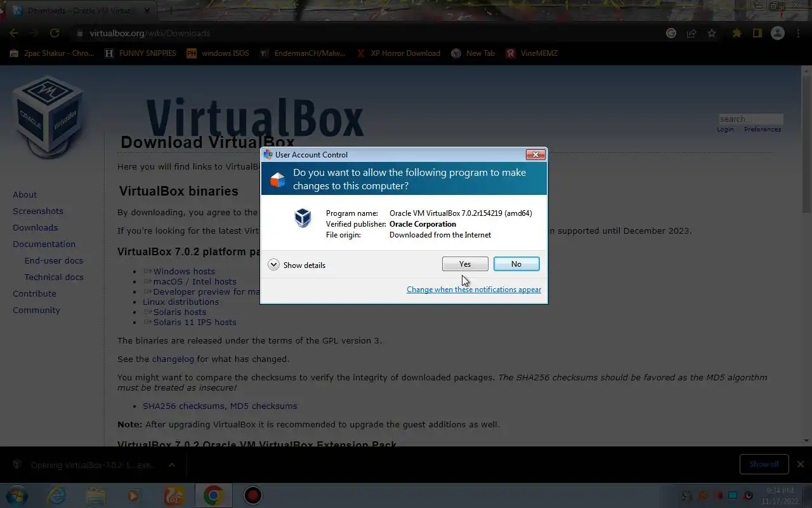Open the Chrome three-dot menu
Screen dimensions: 812x508
pos(799,33)
